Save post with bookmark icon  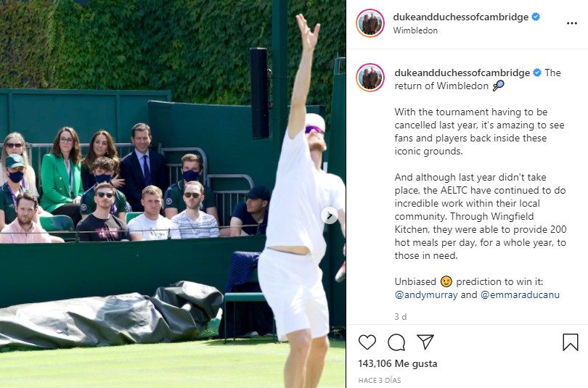pos(571,342)
